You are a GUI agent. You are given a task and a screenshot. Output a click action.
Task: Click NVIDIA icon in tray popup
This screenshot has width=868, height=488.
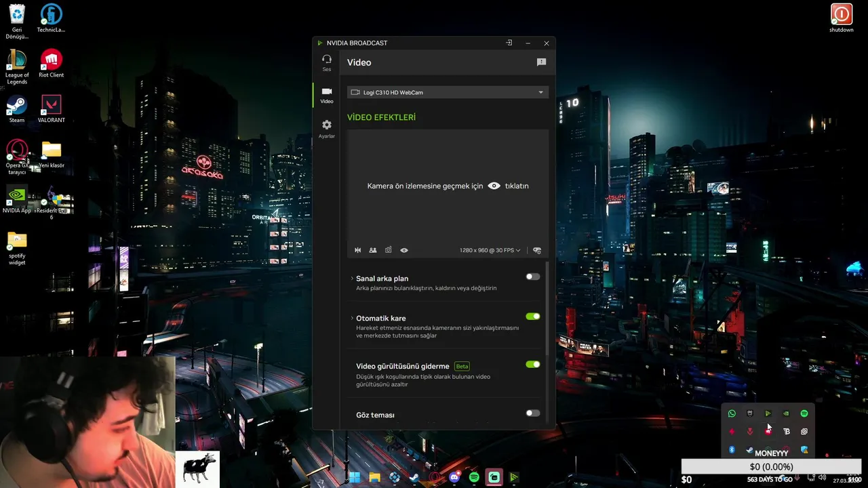786,413
